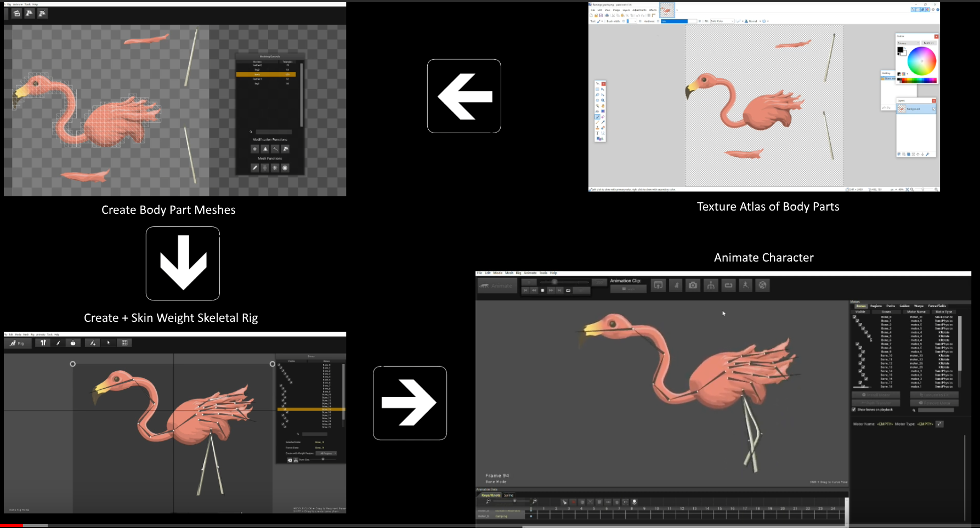Select the grid icon in the Rig toolbar

tap(125, 343)
